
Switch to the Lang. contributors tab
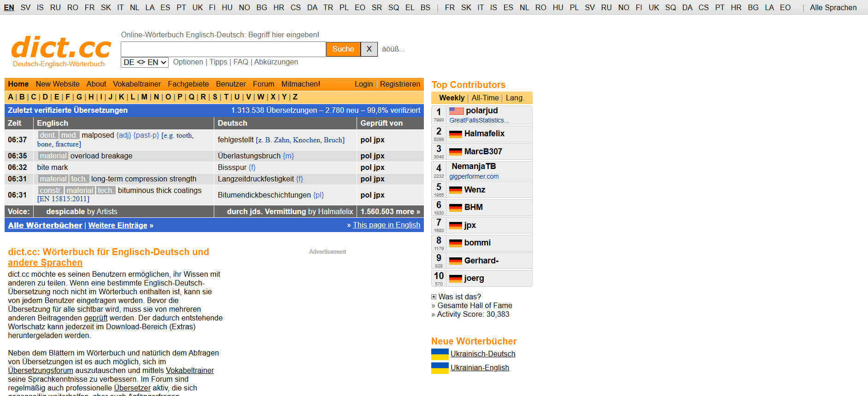[515, 98]
